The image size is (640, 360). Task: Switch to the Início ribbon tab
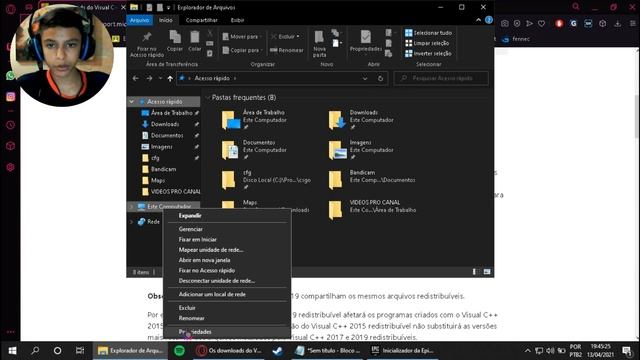coord(166,20)
